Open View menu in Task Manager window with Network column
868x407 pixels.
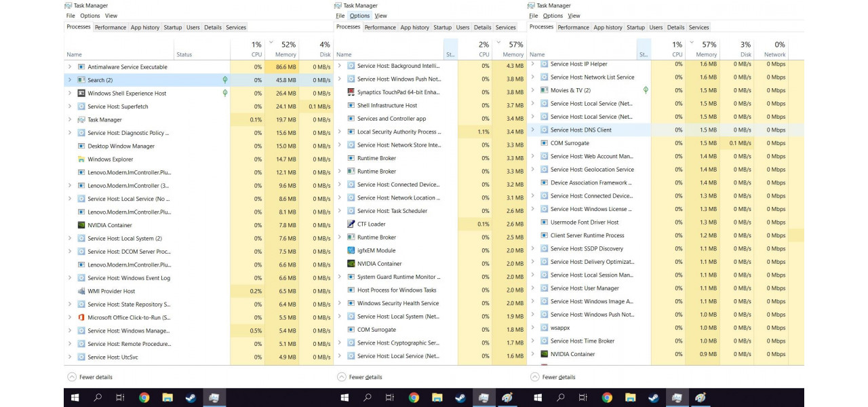click(x=574, y=16)
